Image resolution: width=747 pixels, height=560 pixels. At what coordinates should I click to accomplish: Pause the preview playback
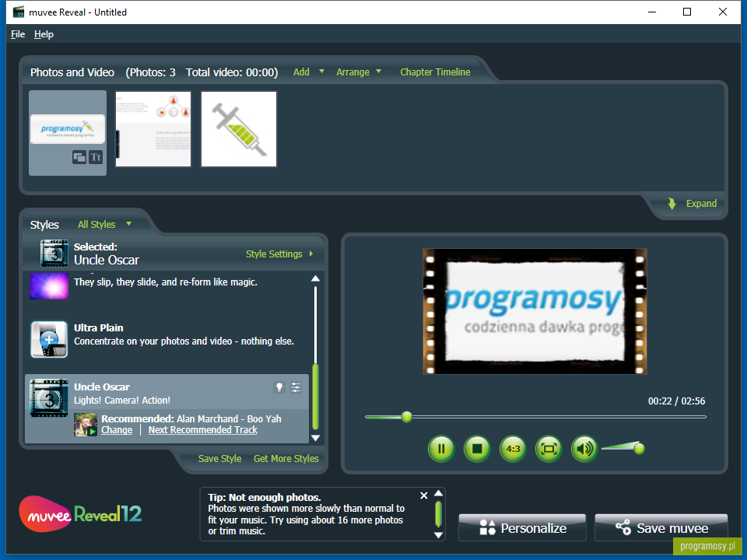(441, 449)
